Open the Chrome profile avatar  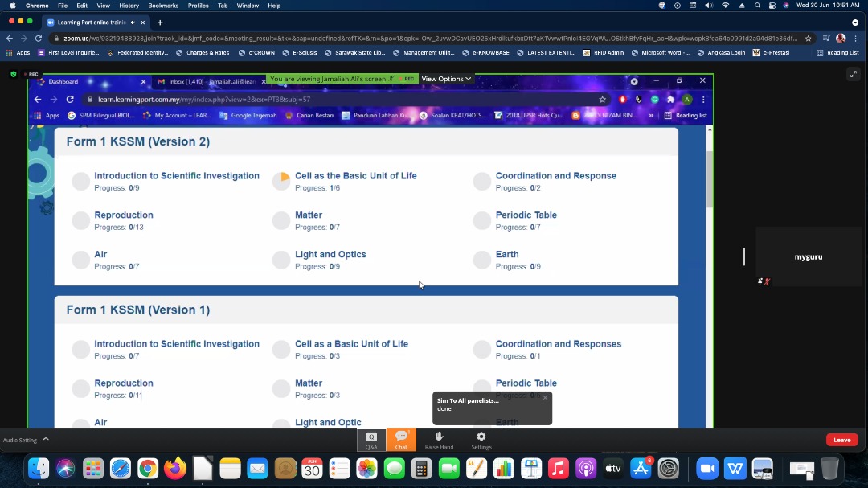coord(841,39)
